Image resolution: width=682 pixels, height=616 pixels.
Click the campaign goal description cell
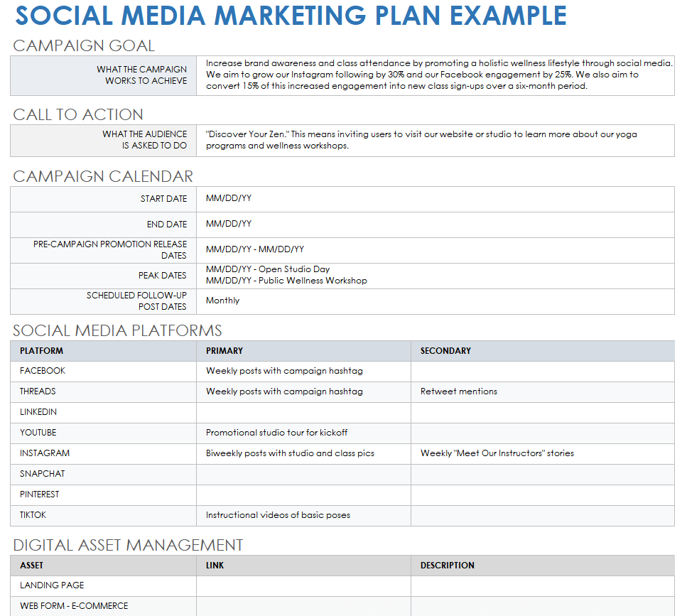pos(435,75)
